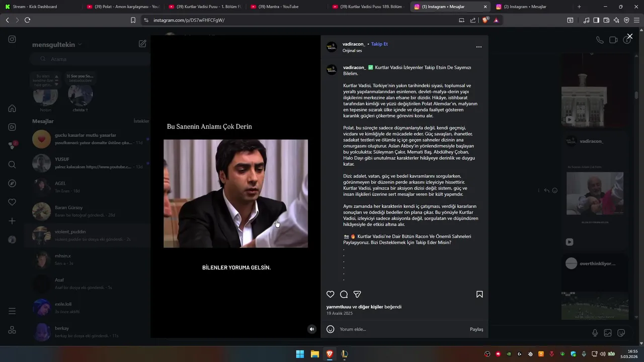
Task: Open the Brave Shields lion icon
Action: (485, 20)
